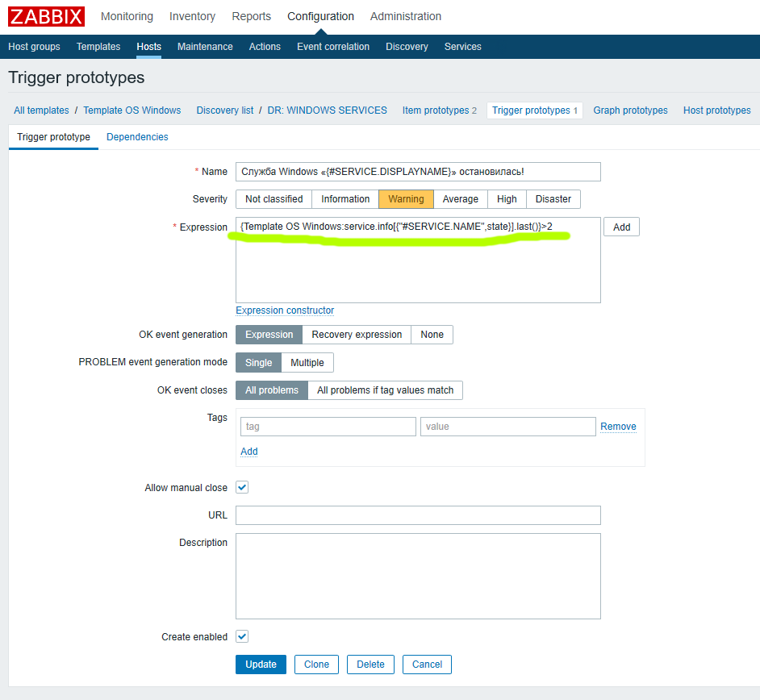This screenshot has width=760, height=700.
Task: Follow the Template OS Windows link
Action: [x=132, y=110]
